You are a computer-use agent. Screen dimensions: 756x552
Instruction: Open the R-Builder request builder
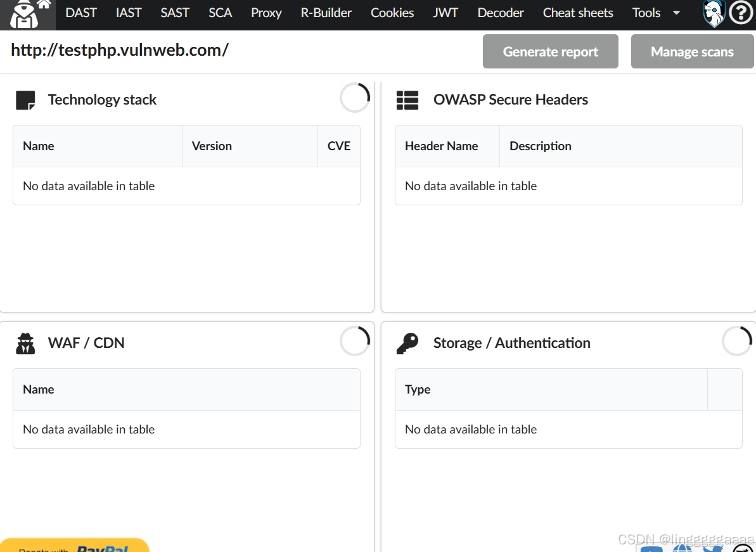[x=326, y=13]
